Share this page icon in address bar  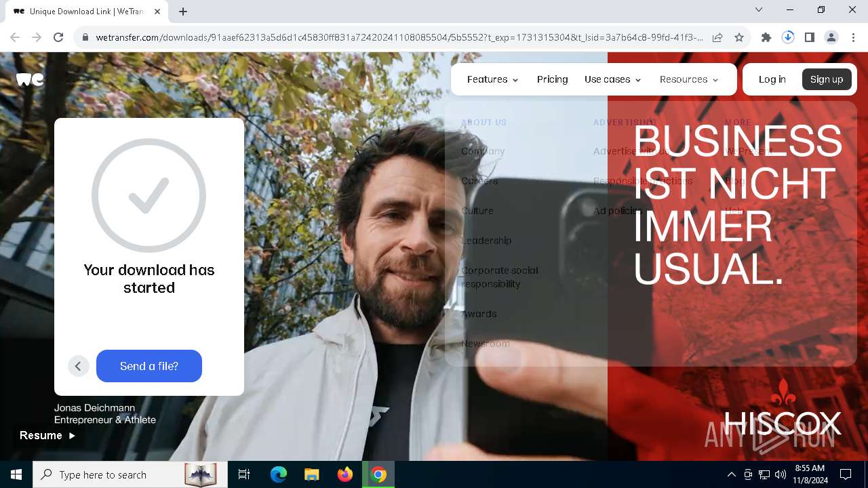pyautogui.click(x=717, y=38)
